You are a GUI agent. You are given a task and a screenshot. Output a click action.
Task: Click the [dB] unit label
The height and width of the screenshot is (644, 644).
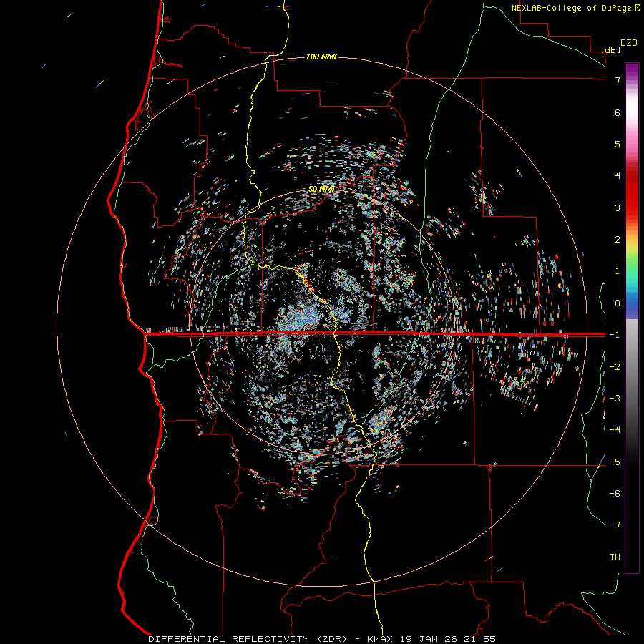[x=611, y=49]
